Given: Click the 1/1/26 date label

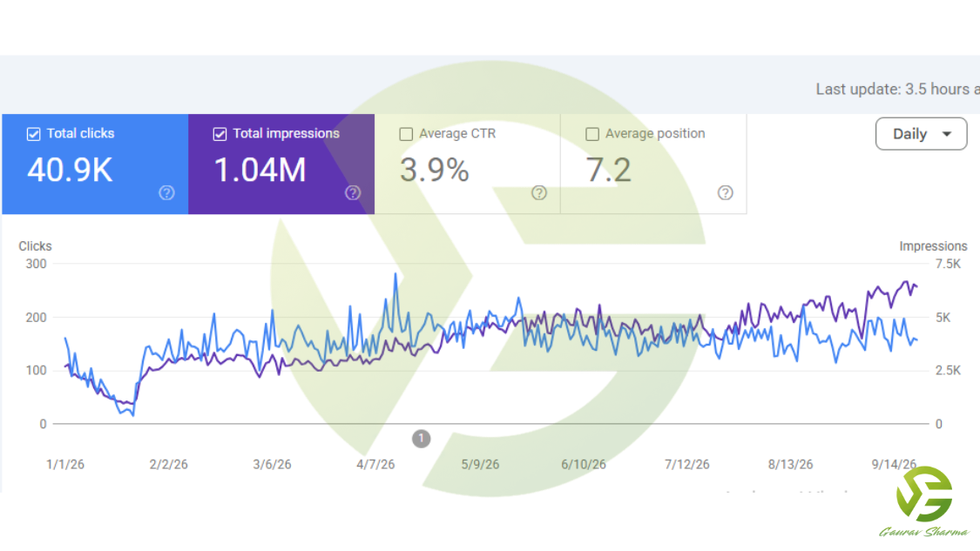Looking at the screenshot, I should point(65,464).
